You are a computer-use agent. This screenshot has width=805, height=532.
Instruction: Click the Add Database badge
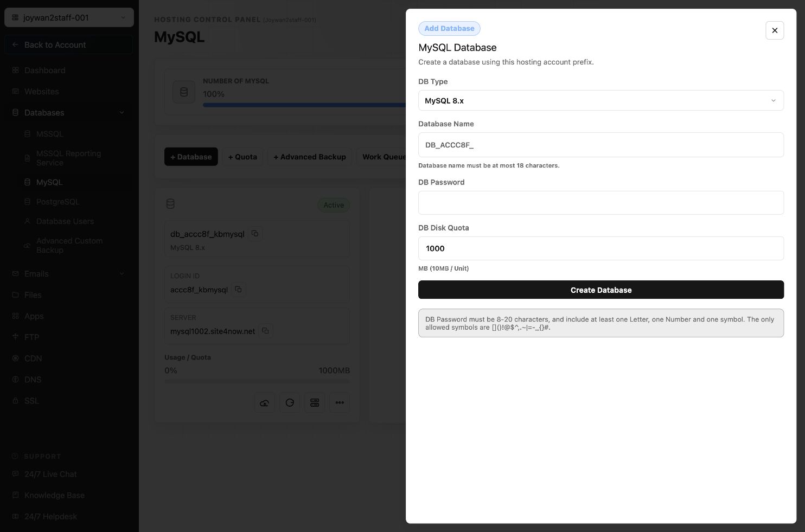(449, 28)
